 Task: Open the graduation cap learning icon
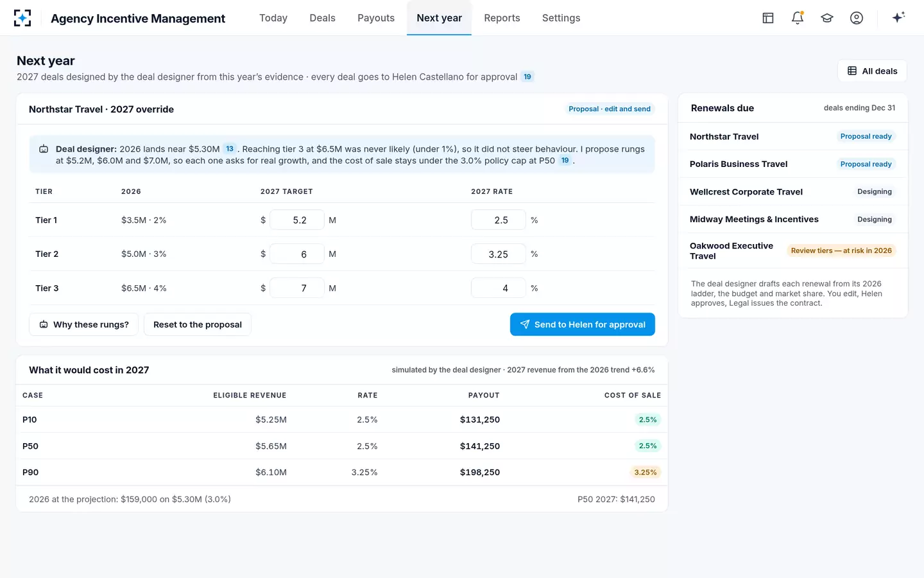pyautogui.click(x=827, y=18)
